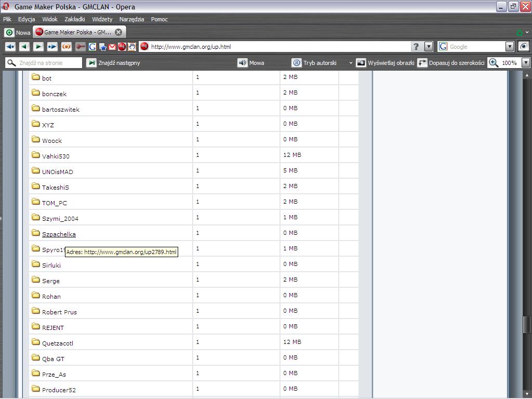Open the TOM_PC folder link
This screenshot has height=399, width=532.
point(54,203)
